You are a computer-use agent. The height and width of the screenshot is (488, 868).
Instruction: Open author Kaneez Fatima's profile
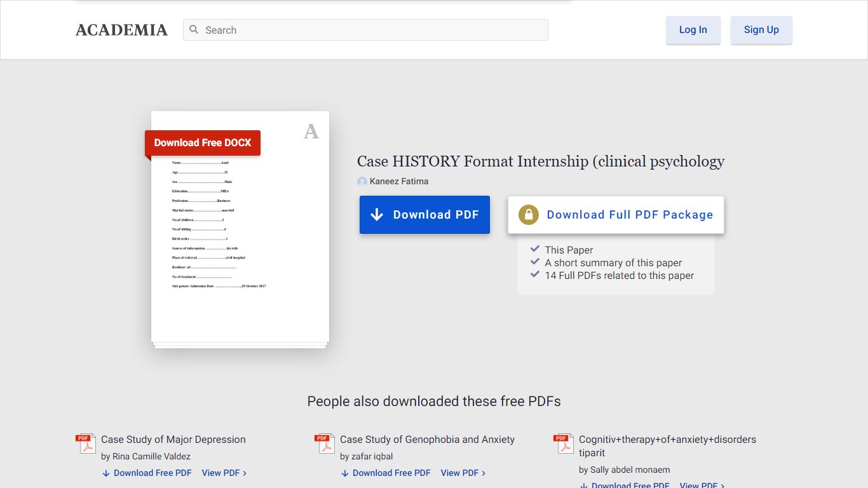[399, 181]
